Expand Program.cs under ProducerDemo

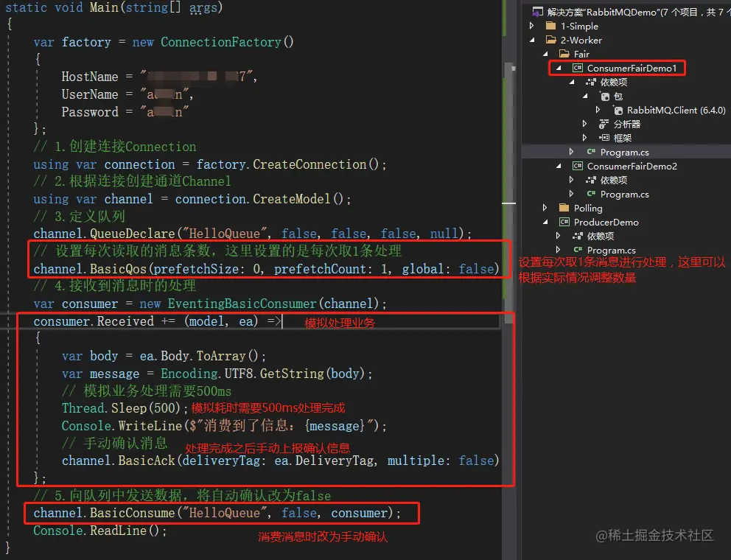(558, 250)
